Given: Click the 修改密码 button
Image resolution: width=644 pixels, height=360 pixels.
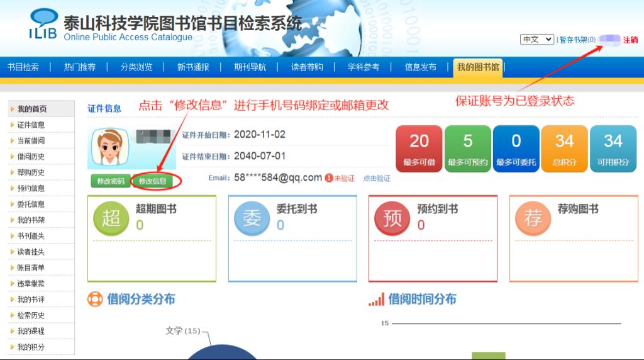Looking at the screenshot, I should click(x=111, y=181).
